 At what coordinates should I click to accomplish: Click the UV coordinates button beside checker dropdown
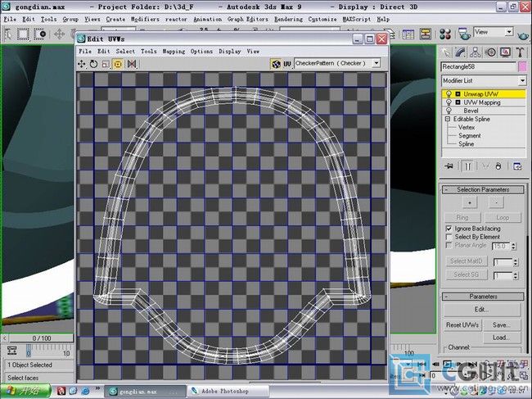coord(287,64)
